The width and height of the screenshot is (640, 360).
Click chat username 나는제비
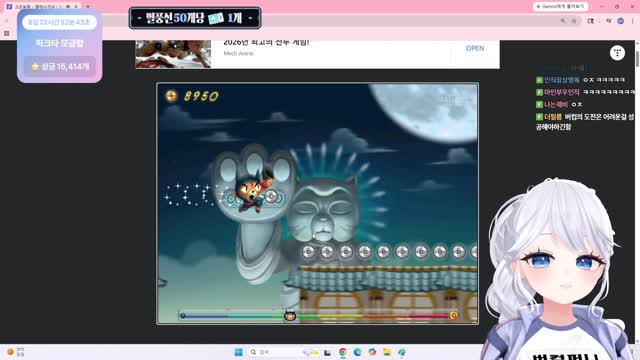point(556,104)
